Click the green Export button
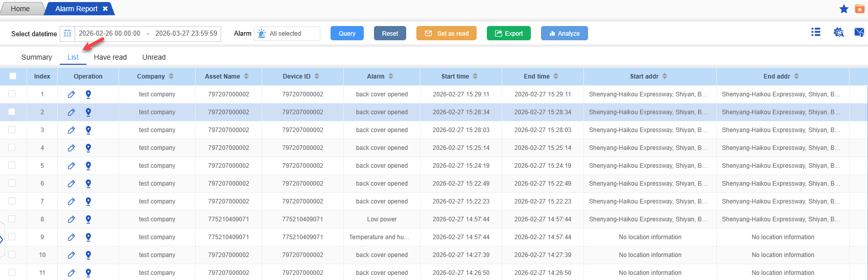The height and width of the screenshot is (280, 868). coord(508,34)
